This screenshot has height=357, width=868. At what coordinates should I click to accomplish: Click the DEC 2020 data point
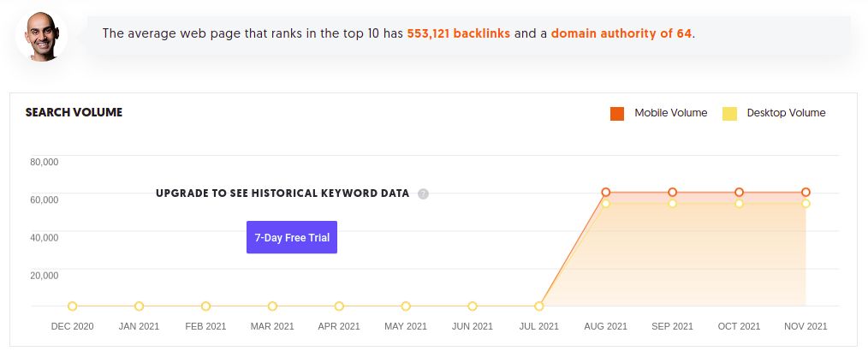click(x=73, y=306)
